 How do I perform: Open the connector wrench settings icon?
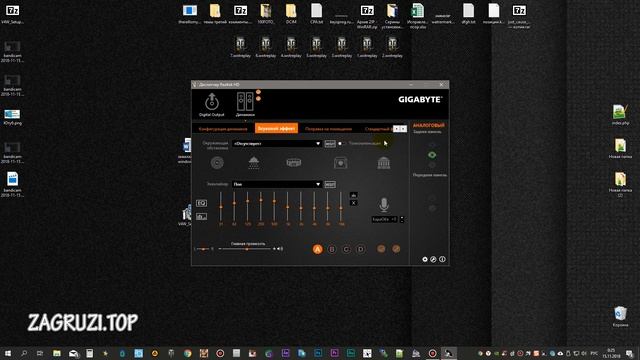pyautogui.click(x=433, y=259)
